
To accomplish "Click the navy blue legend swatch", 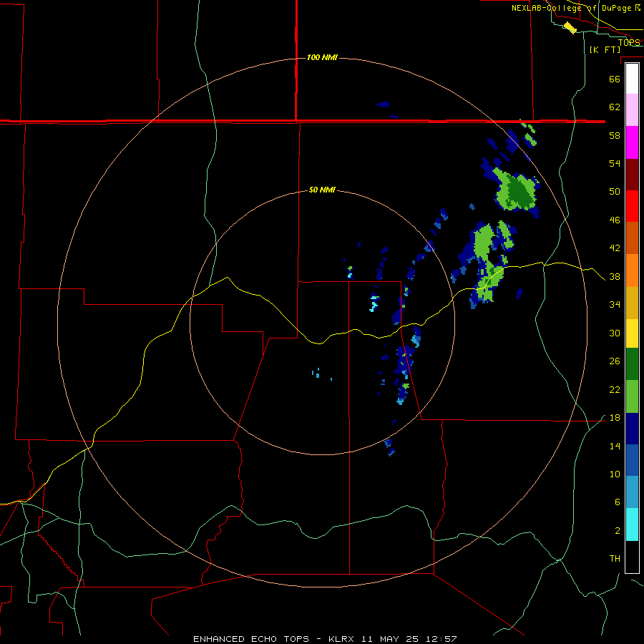I will (632, 429).
